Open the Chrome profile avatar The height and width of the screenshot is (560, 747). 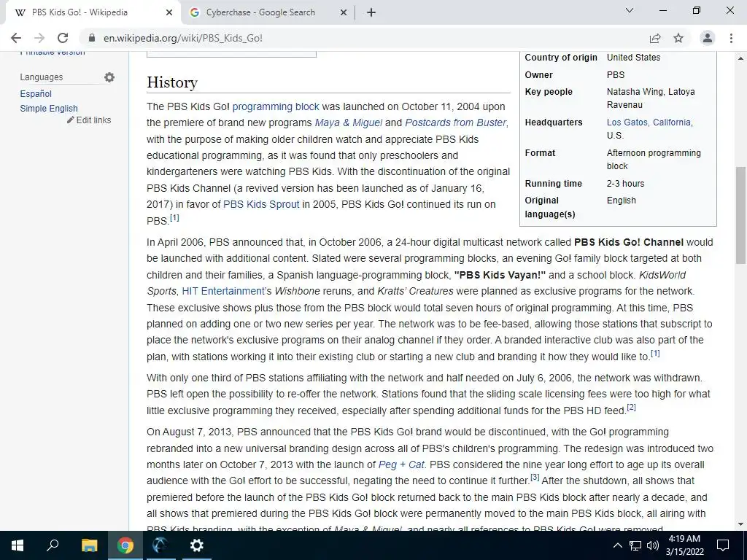click(708, 38)
